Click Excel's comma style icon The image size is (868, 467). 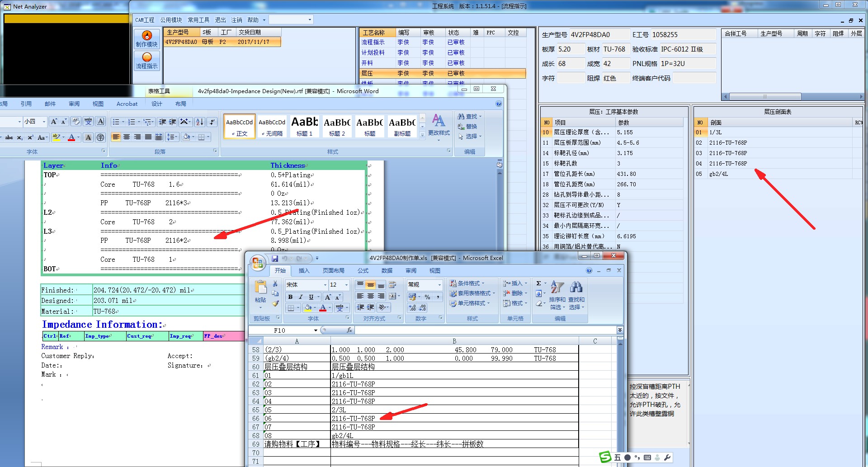click(x=438, y=297)
